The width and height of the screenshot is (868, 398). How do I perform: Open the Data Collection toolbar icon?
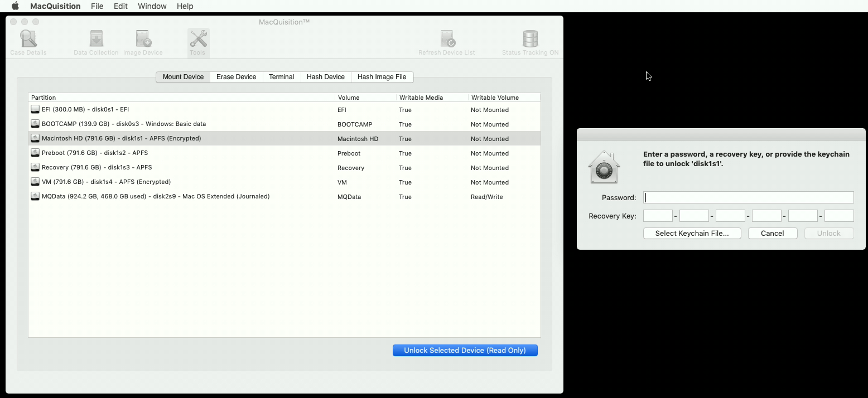click(x=97, y=39)
